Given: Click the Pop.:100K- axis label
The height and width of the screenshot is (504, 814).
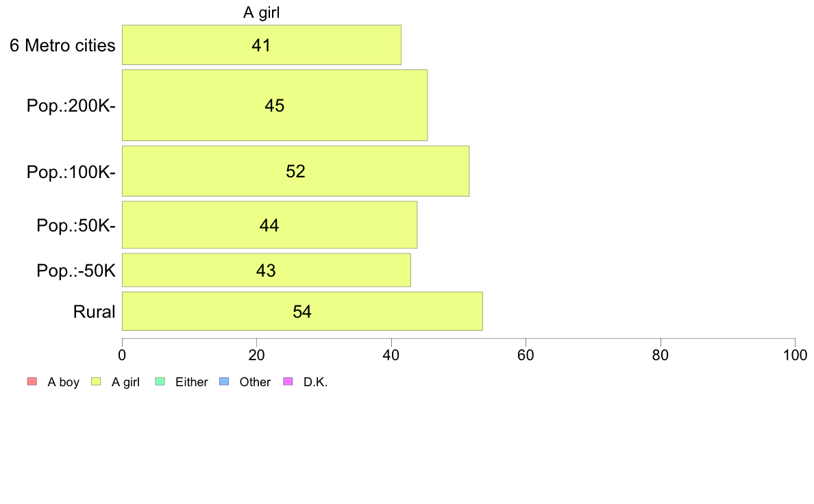Looking at the screenshot, I should tap(71, 172).
